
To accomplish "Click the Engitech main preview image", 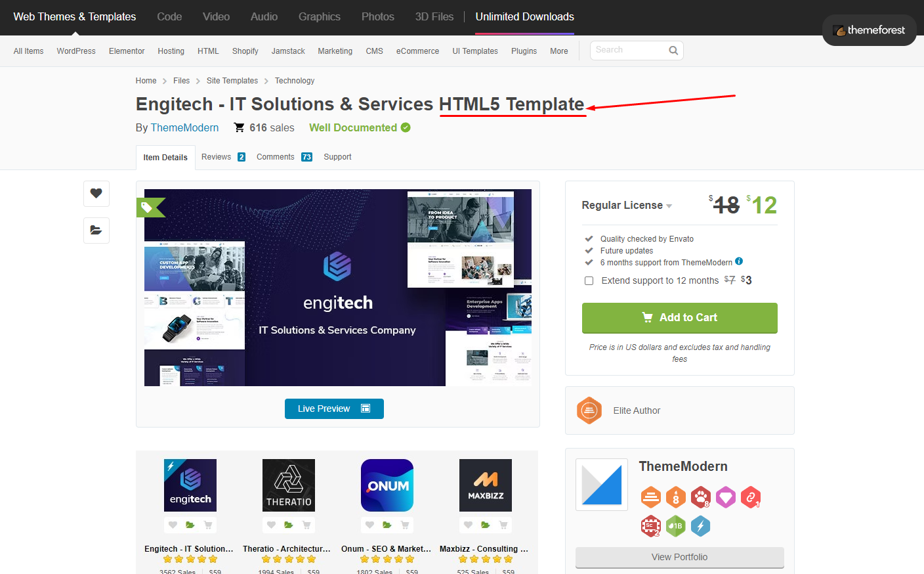I will (x=338, y=288).
